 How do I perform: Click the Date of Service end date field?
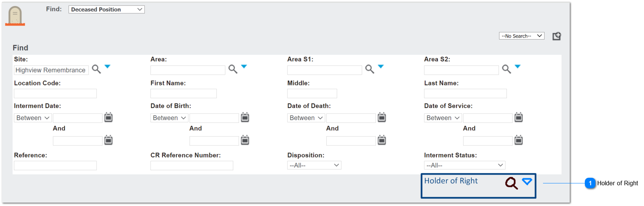(x=488, y=141)
